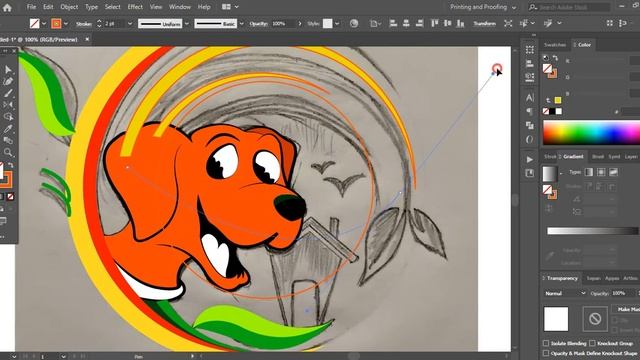Click the Home icon in top-left
This screenshot has height=360, width=640.
[x=7, y=7]
